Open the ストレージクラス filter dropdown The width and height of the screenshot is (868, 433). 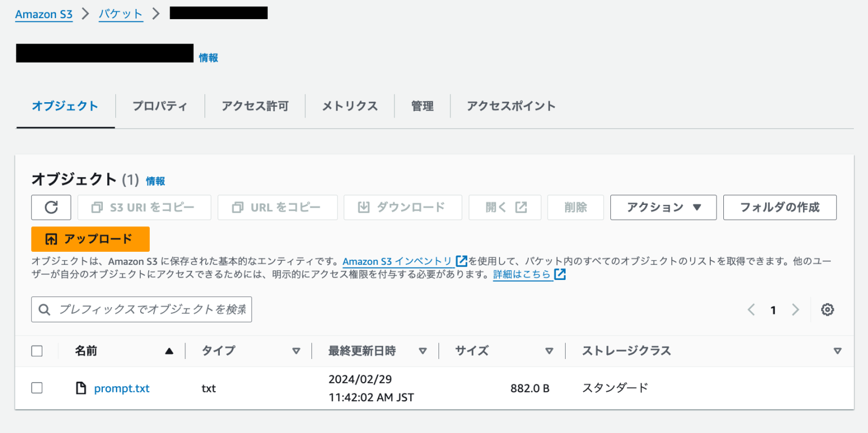(x=837, y=351)
